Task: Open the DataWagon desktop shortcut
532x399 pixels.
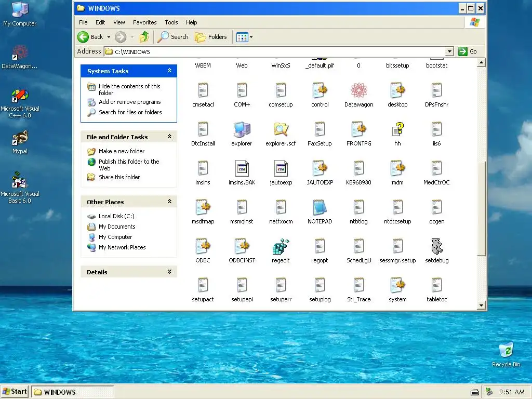Action: (20, 57)
